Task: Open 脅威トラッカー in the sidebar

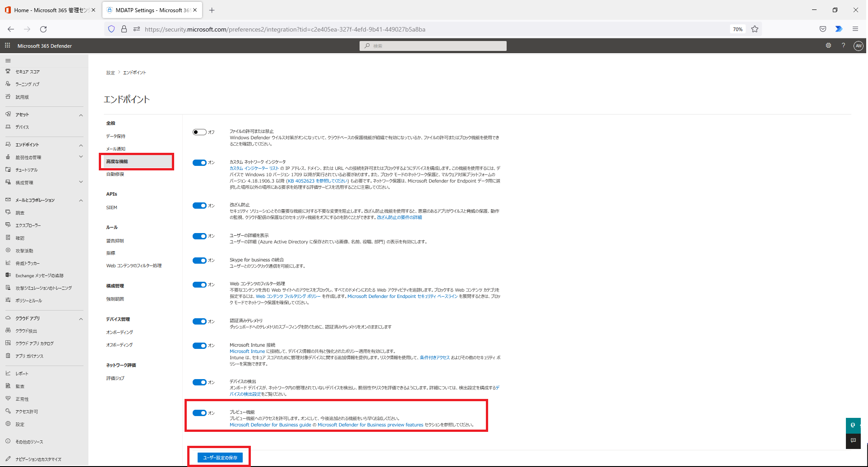Action: tap(28, 263)
